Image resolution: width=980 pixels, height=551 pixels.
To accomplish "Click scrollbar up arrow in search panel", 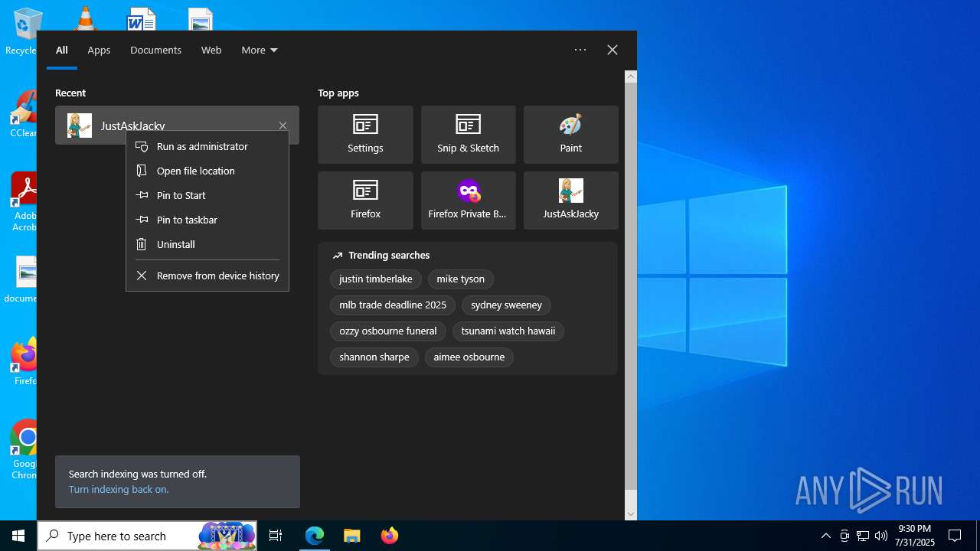I will [631, 77].
